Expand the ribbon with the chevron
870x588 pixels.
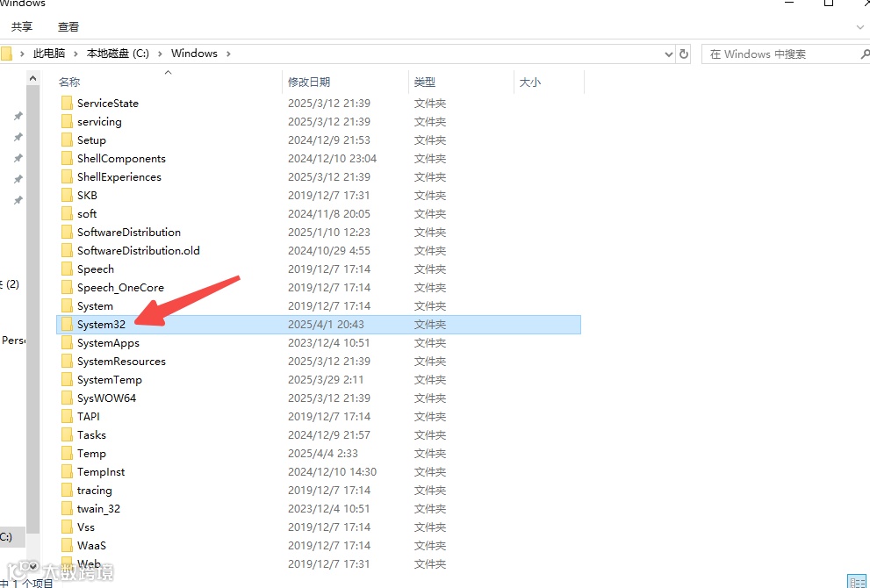coord(860,26)
